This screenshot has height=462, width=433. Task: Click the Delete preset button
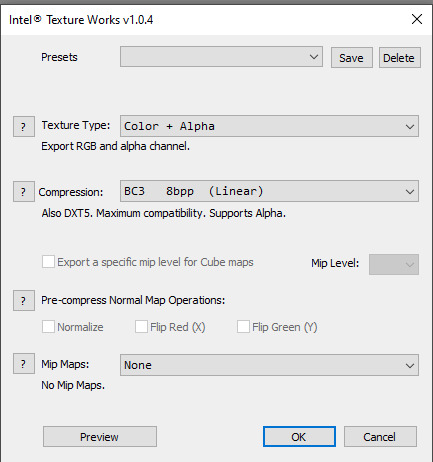click(400, 58)
